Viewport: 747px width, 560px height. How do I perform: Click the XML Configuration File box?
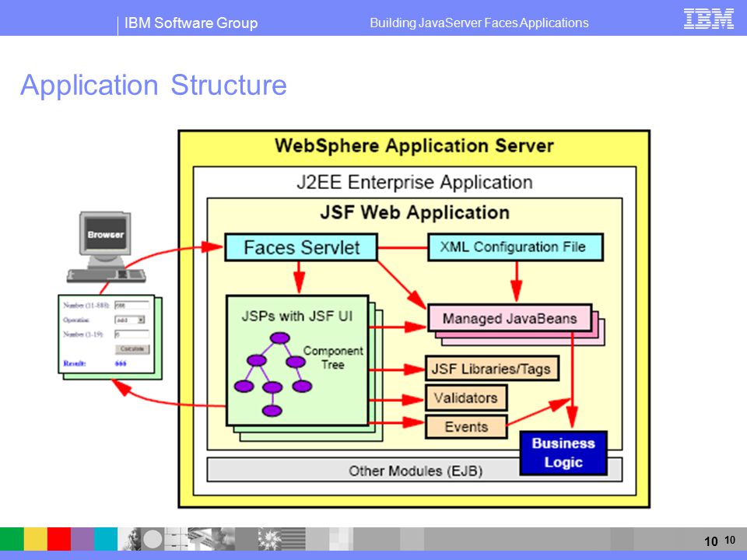(515, 247)
